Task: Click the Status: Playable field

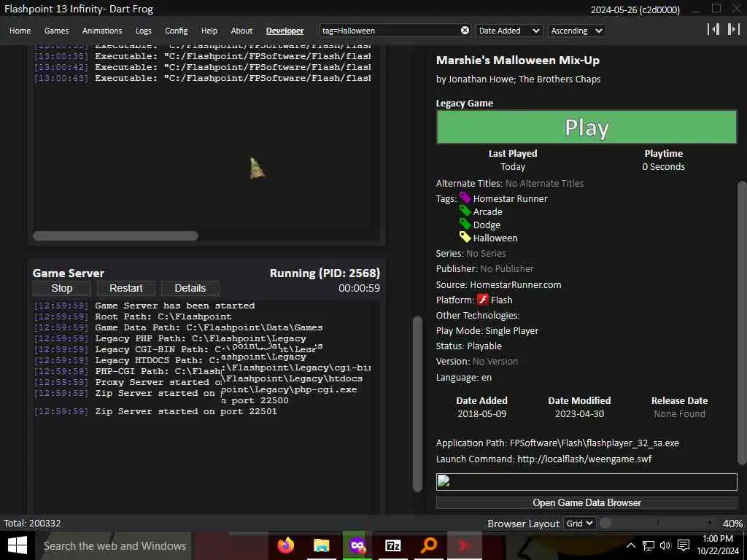Action: pyautogui.click(x=469, y=346)
